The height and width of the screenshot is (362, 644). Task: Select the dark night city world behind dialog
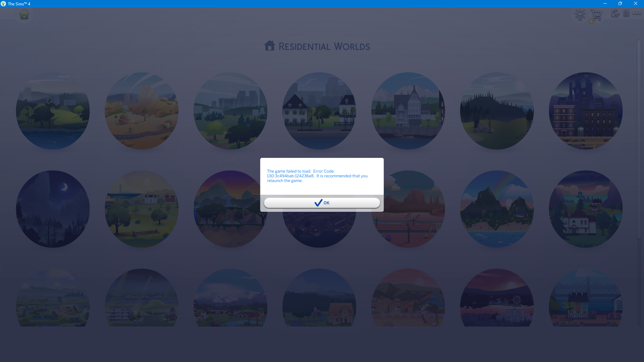(319, 230)
